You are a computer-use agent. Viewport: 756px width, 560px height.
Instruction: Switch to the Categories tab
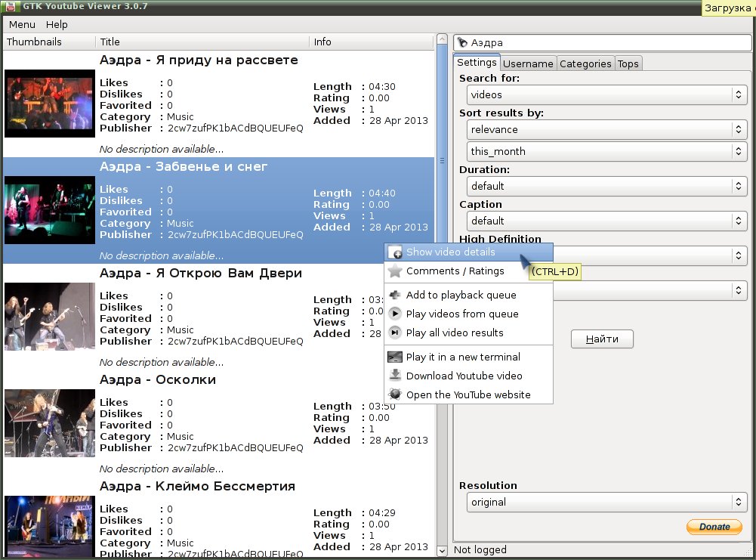585,63
